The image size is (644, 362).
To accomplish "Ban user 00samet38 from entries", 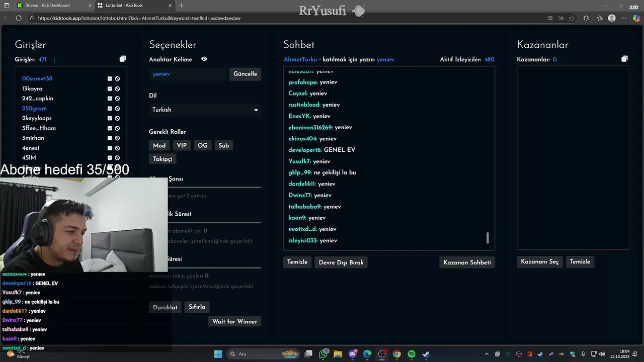I will point(117,79).
